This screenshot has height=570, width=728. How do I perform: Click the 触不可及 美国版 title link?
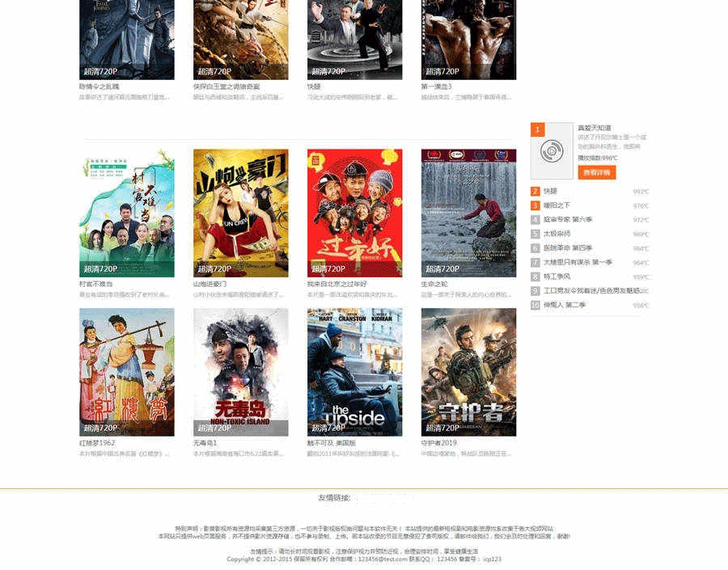pos(332,443)
